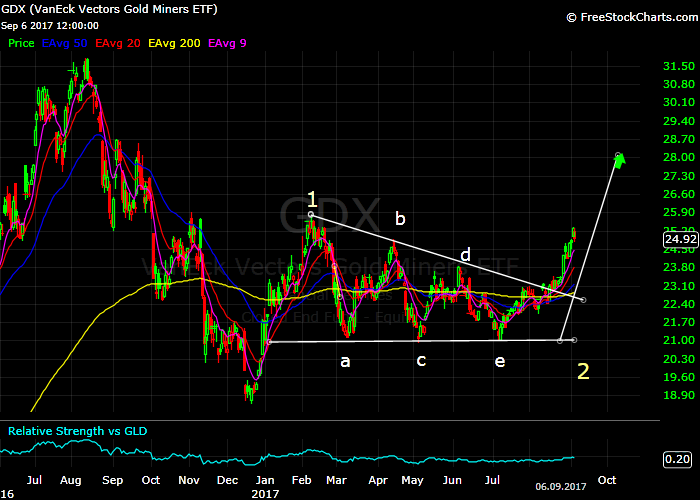Image resolution: width=700 pixels, height=500 pixels.
Task: Click the May month label on time axis
Action: [412, 480]
